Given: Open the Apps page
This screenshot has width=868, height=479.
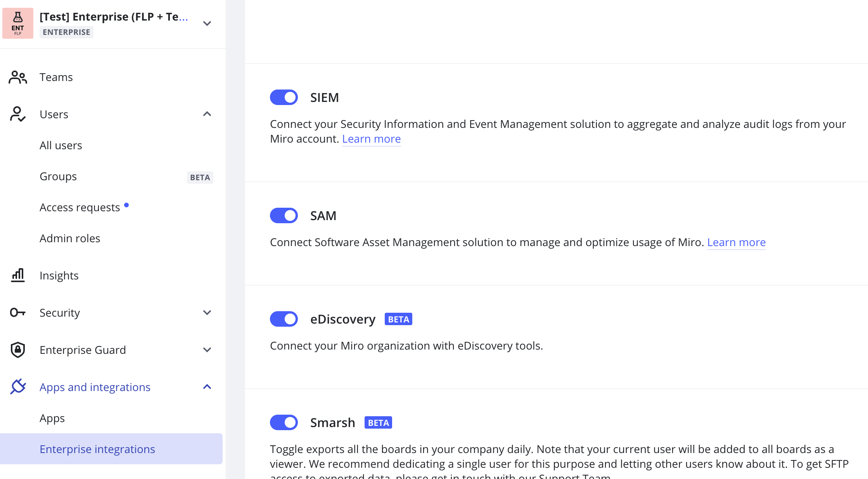Looking at the screenshot, I should 52,418.
